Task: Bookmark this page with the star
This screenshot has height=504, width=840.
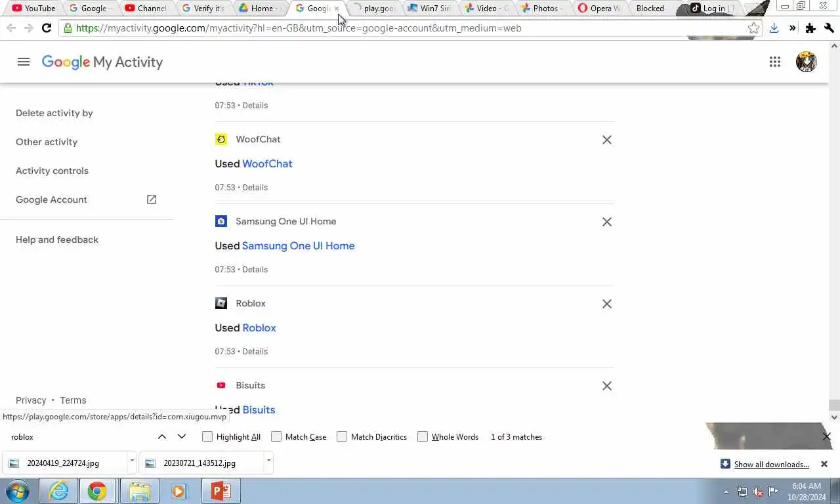Action: [753, 28]
